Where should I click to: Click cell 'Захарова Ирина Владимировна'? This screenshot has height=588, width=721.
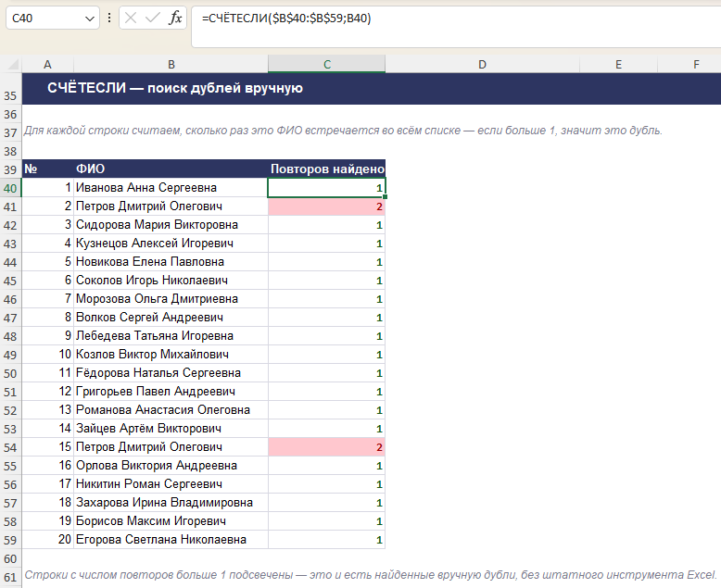[x=171, y=503]
